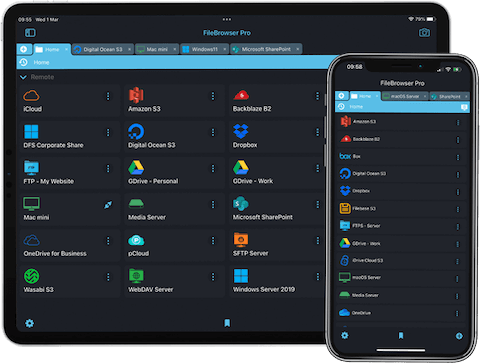Open FTP - My Website on iPad
The width and height of the screenshot is (480, 363).
(70, 173)
